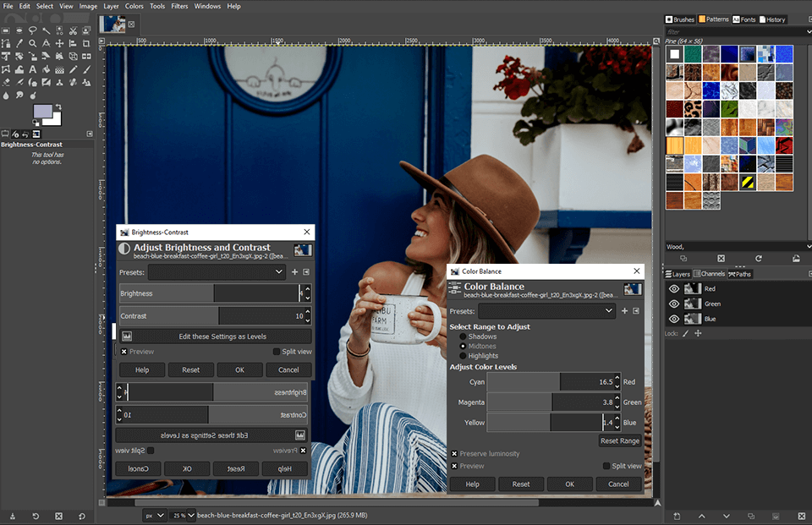Viewport: 812px width, 525px height.
Task: Select the Zoom tool in the toolbox
Action: 33,43
